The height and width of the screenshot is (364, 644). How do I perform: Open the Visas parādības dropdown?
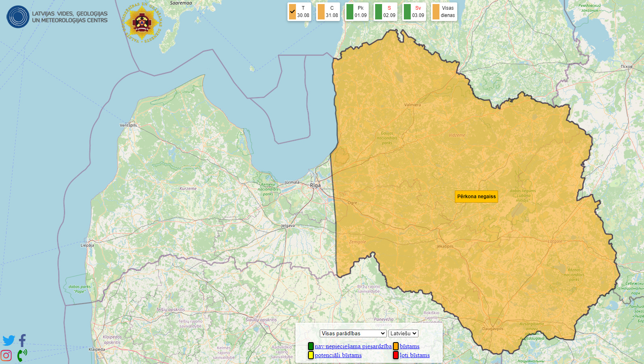(x=353, y=333)
